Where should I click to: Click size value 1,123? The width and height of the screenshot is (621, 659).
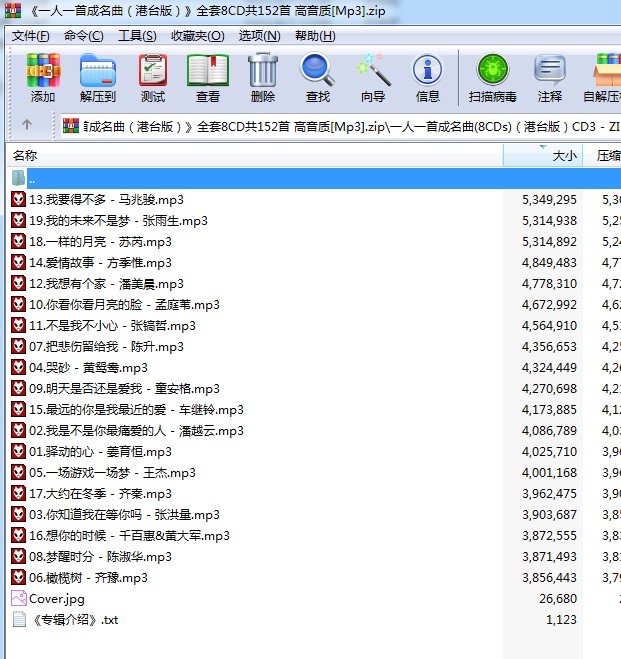click(561, 619)
